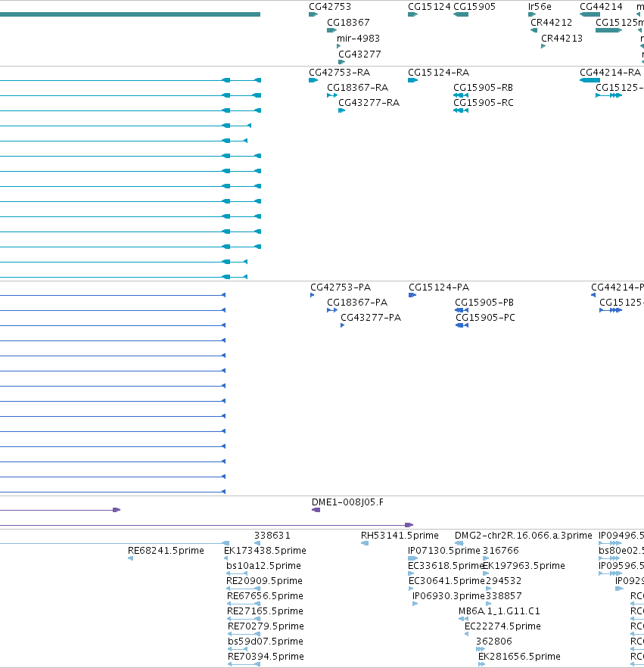644x668 pixels.
Task: Click the DME1-008J05.F feature label
Action: point(348,502)
